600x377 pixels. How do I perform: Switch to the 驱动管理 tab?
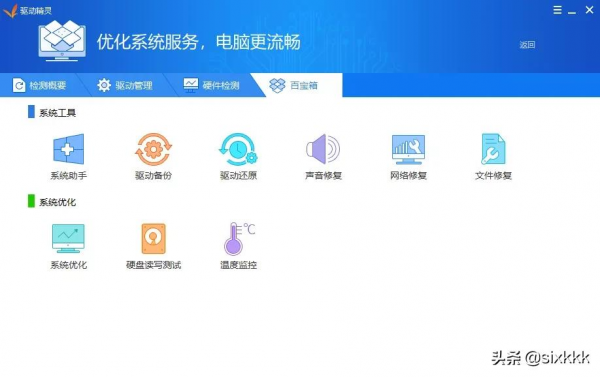click(x=125, y=85)
